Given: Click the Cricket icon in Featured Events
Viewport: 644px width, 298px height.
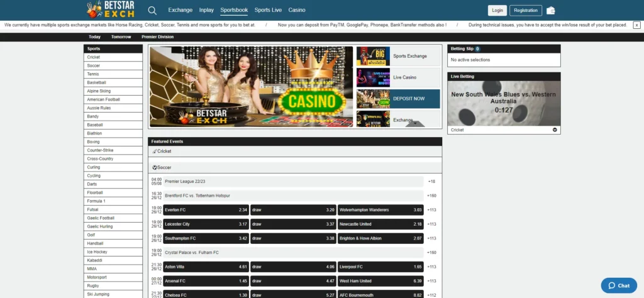Looking at the screenshot, I should click(x=154, y=152).
